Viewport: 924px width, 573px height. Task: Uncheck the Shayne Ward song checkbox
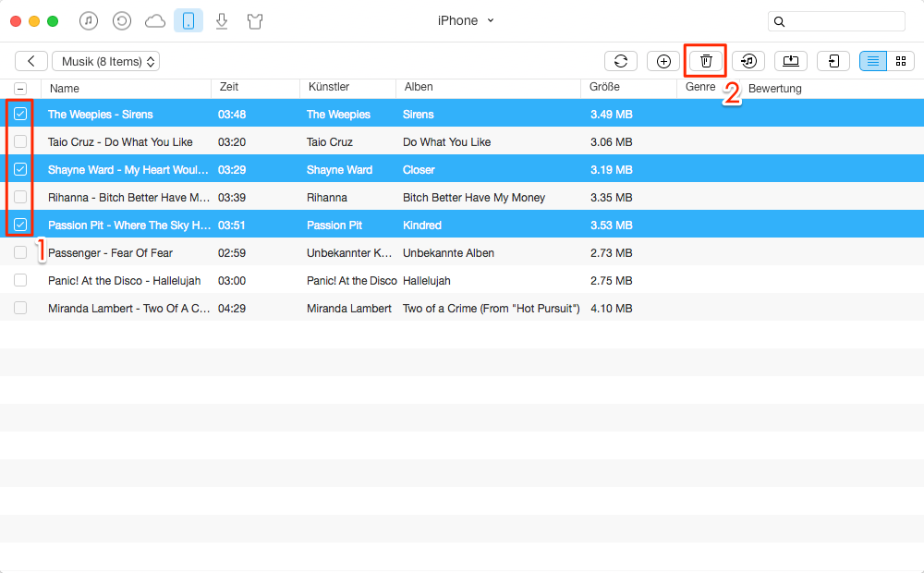20,169
